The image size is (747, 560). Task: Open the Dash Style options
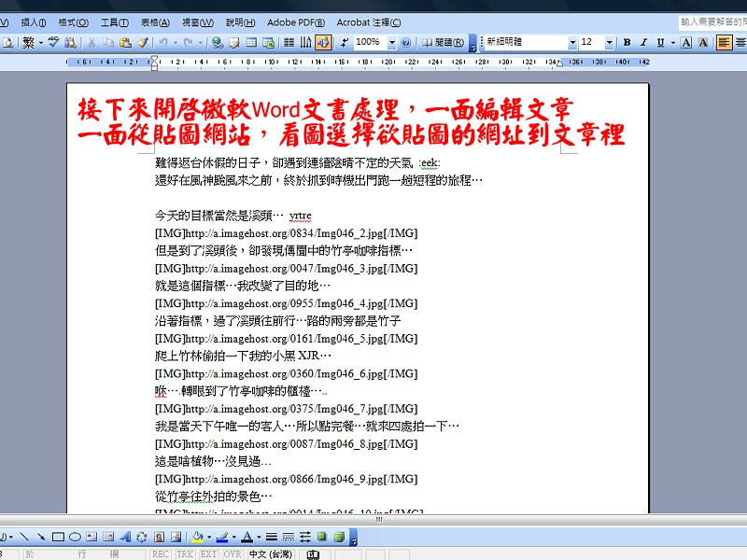(289, 538)
